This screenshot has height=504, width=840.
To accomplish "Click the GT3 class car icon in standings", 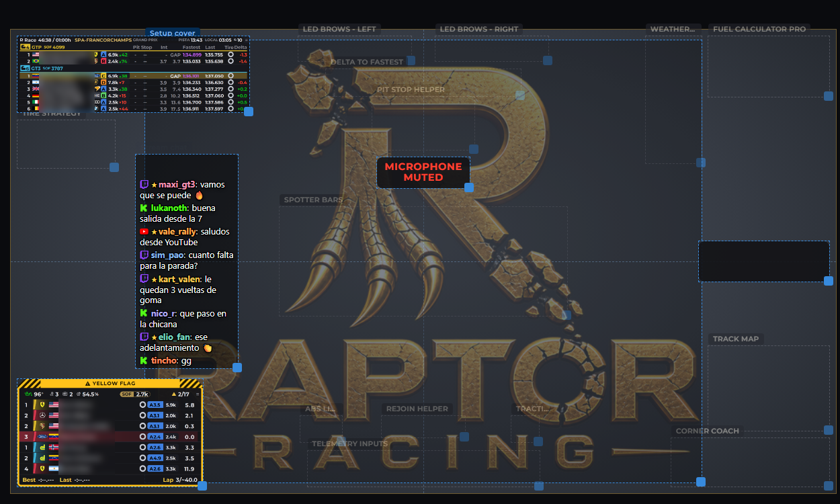I will click(x=25, y=69).
